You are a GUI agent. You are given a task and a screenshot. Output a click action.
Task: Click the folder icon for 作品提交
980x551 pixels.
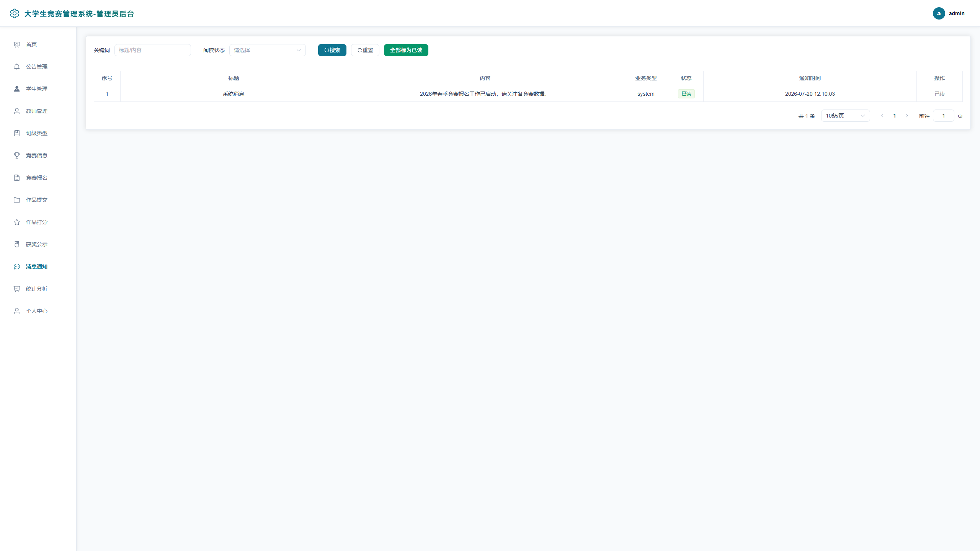coord(17,200)
